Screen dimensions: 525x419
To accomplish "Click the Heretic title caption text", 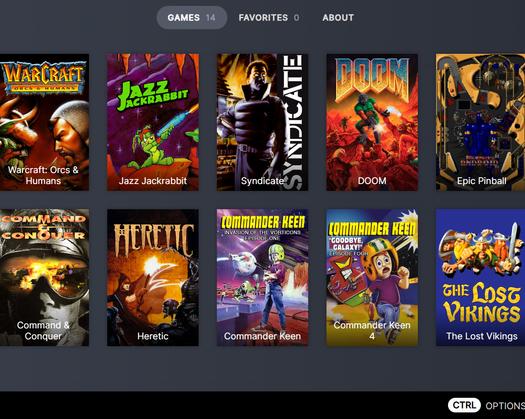I will [x=153, y=336].
